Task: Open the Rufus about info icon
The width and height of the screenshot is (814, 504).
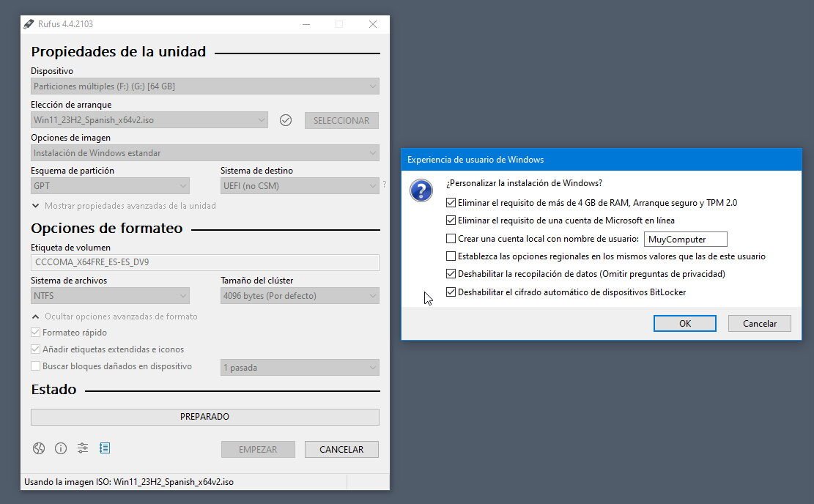Action: (61, 448)
